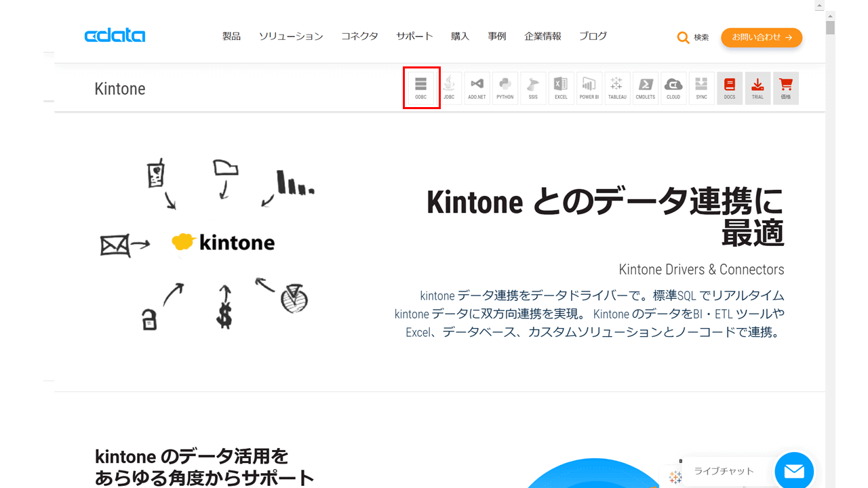The height and width of the screenshot is (488, 868).
Task: Click the Kintone Drivers & Connectors subtitle
Action: 701,269
